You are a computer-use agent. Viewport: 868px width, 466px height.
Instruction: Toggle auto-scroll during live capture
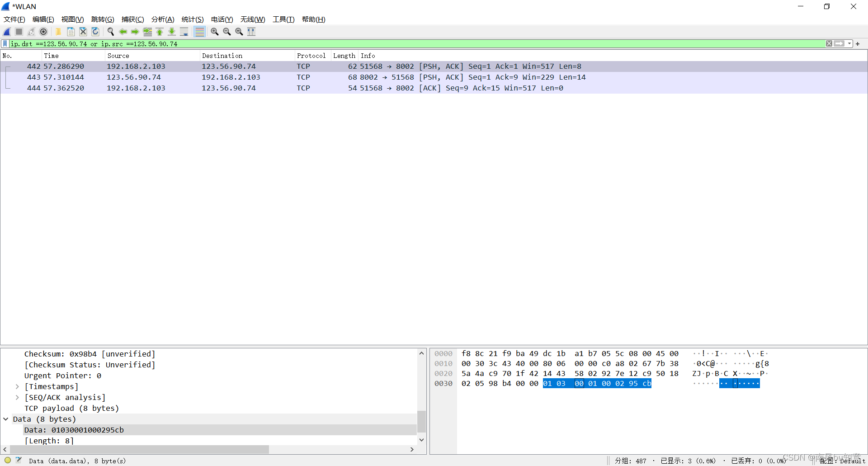click(184, 32)
